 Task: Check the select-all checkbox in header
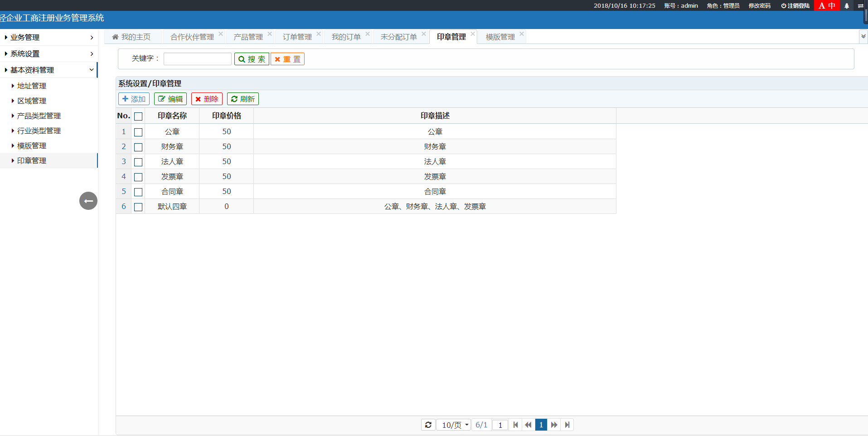pos(138,116)
